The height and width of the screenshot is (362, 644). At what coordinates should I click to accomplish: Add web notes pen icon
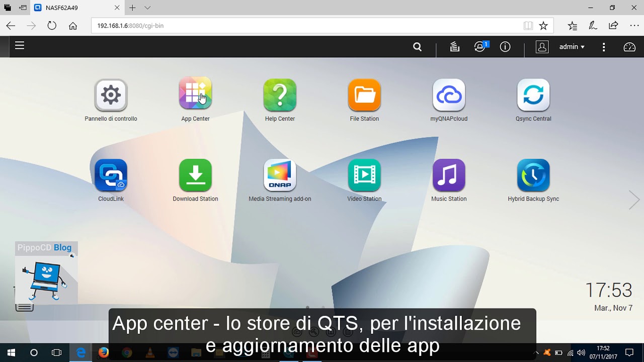593,26
